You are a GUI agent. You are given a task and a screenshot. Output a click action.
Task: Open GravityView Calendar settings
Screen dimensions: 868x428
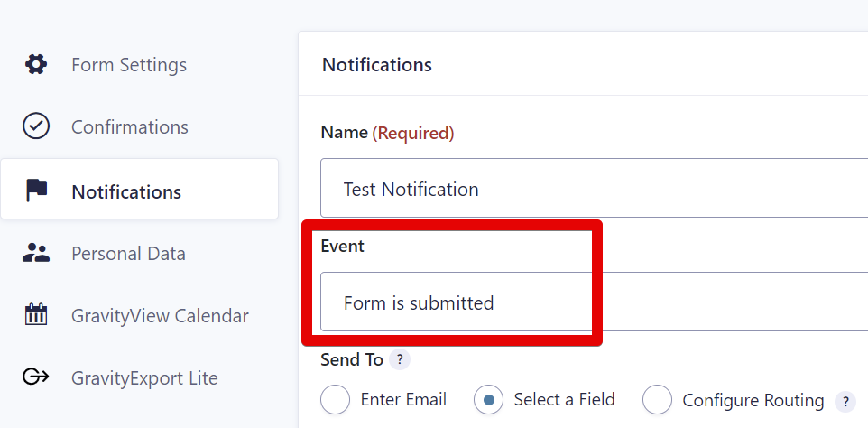(x=160, y=316)
